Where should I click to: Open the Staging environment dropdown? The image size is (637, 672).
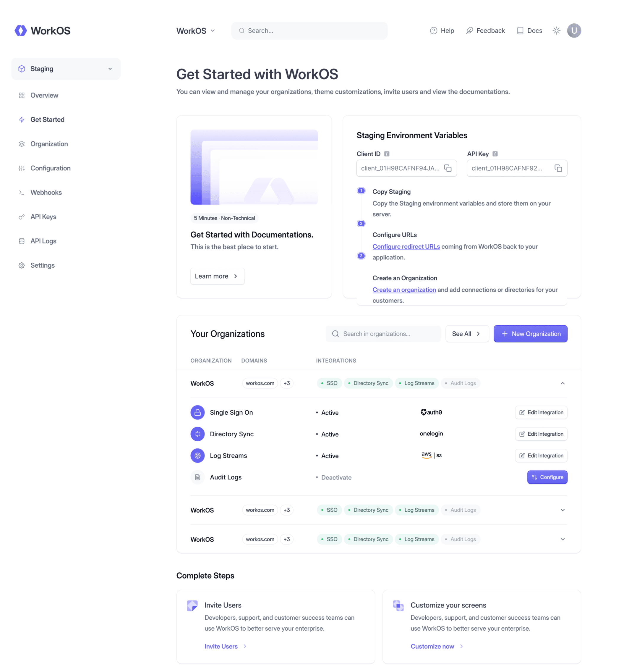pyautogui.click(x=66, y=69)
